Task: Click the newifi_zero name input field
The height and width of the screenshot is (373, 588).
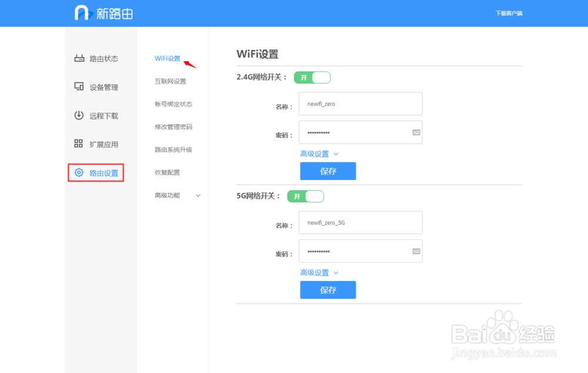Action: [360, 104]
